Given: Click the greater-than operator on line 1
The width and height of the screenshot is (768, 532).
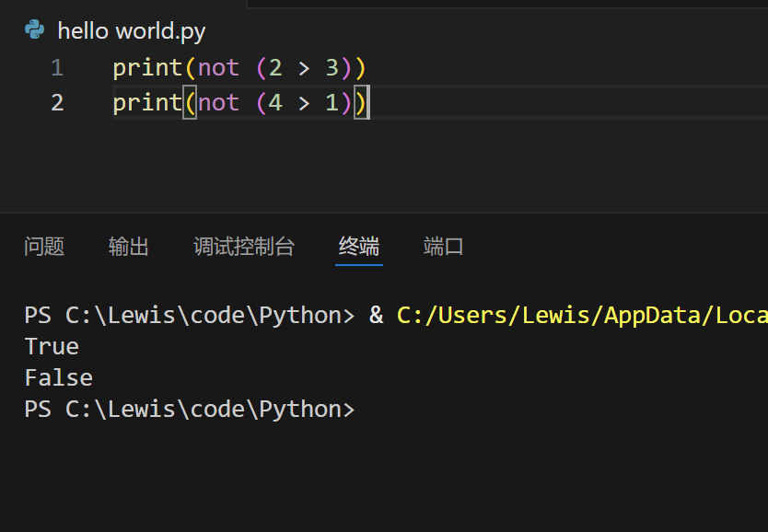Looking at the screenshot, I should [x=303, y=68].
